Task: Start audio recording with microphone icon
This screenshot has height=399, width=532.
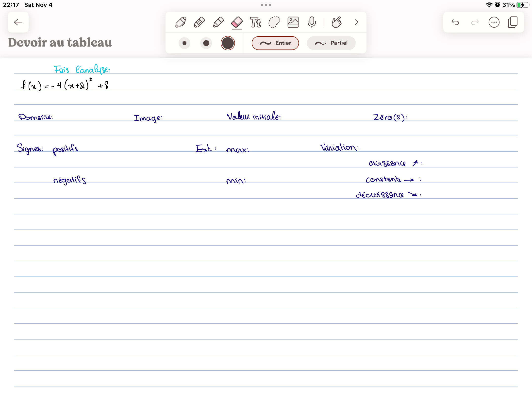Action: [x=312, y=22]
